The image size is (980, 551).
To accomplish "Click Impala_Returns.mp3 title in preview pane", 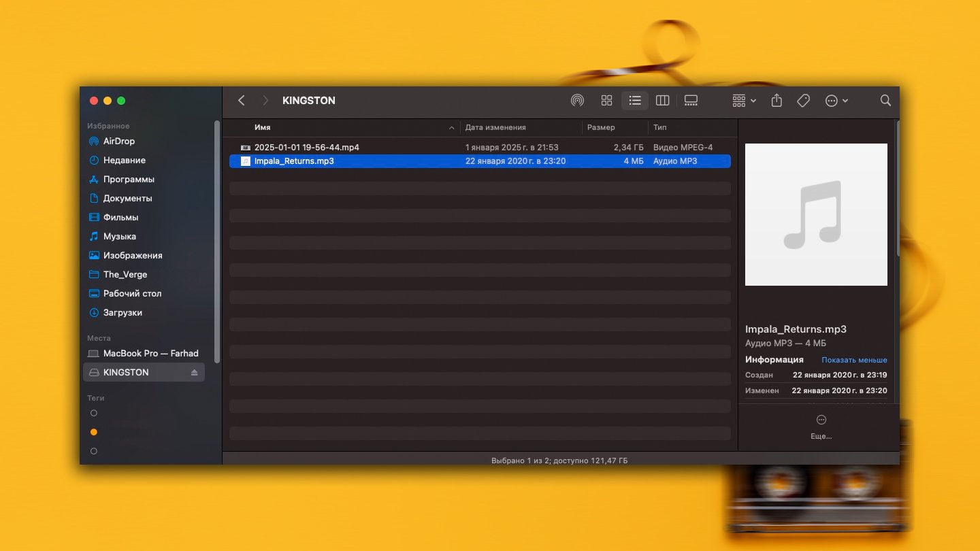I will (796, 329).
